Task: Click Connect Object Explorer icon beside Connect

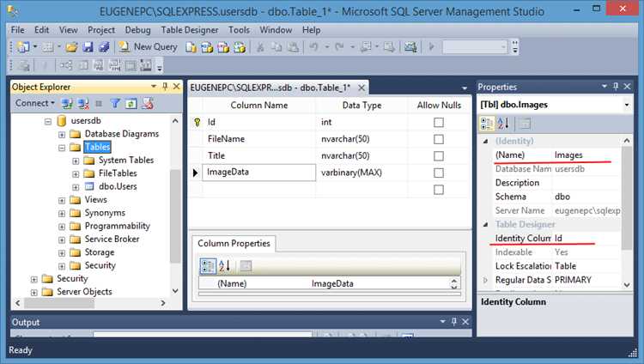Action: pos(67,104)
